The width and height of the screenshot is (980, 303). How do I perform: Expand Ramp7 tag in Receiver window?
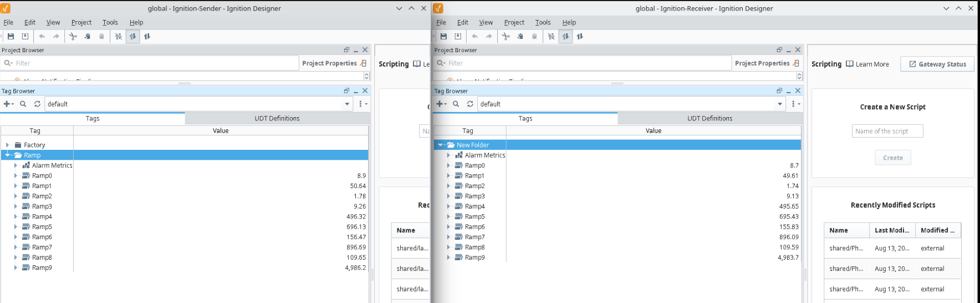point(448,237)
